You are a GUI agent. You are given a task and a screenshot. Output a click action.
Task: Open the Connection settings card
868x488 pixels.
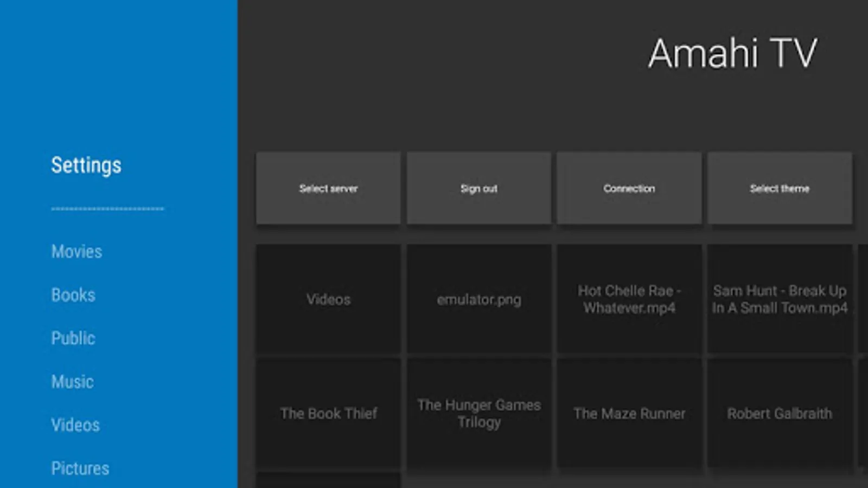click(629, 188)
